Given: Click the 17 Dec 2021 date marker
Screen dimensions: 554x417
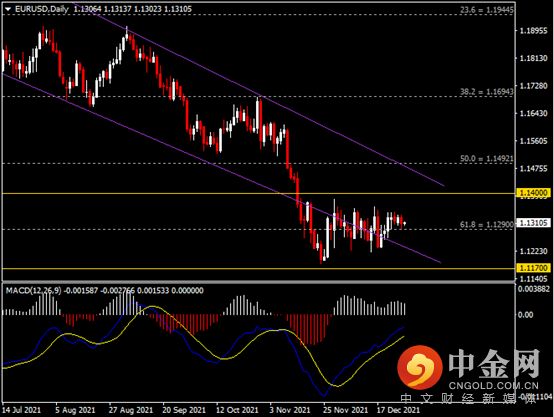Looking at the screenshot, I should coord(398,410).
